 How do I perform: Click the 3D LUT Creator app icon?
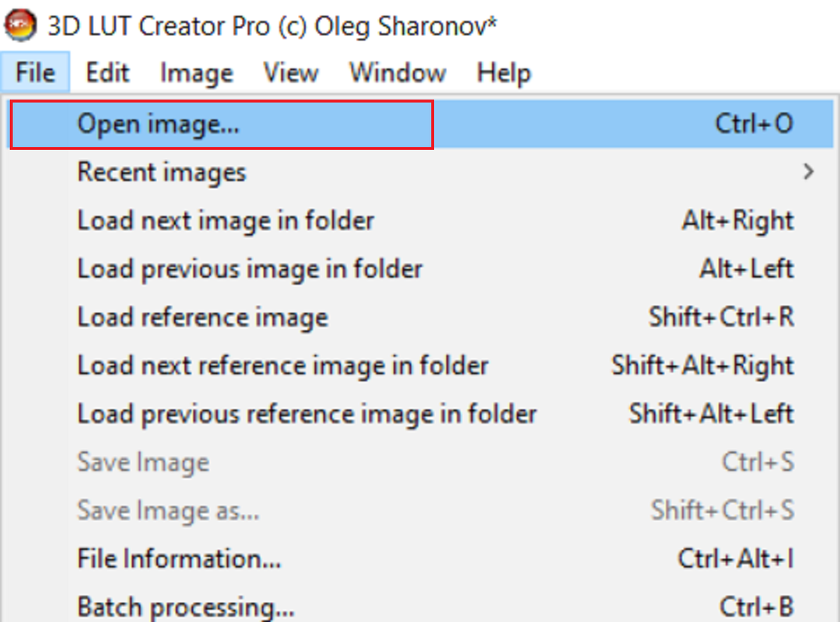(x=20, y=25)
